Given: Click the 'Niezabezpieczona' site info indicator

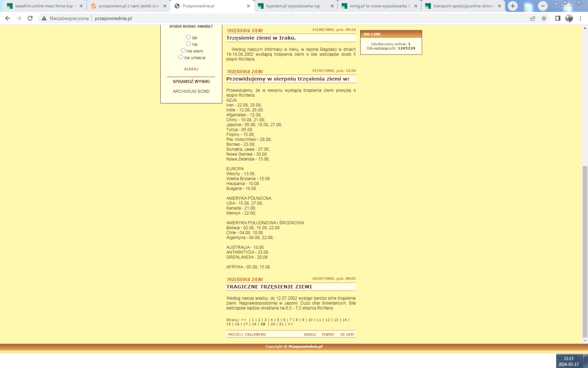Looking at the screenshot, I should [x=65, y=18].
